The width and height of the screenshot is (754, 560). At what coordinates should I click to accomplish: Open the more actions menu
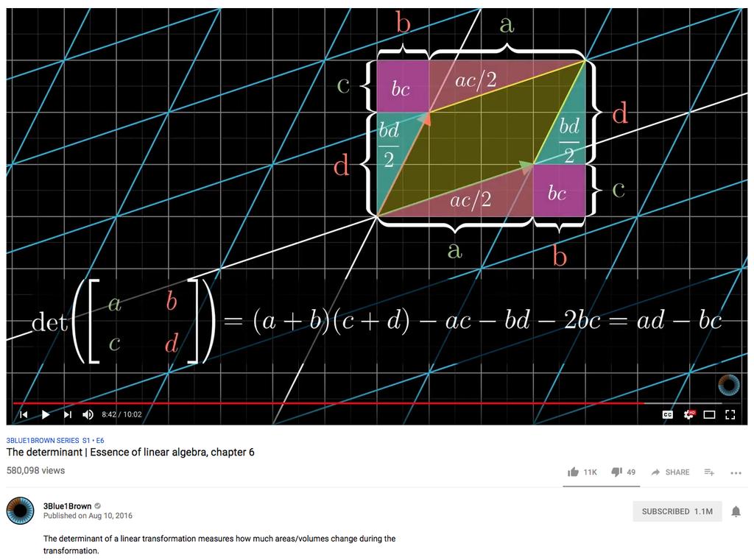click(736, 473)
